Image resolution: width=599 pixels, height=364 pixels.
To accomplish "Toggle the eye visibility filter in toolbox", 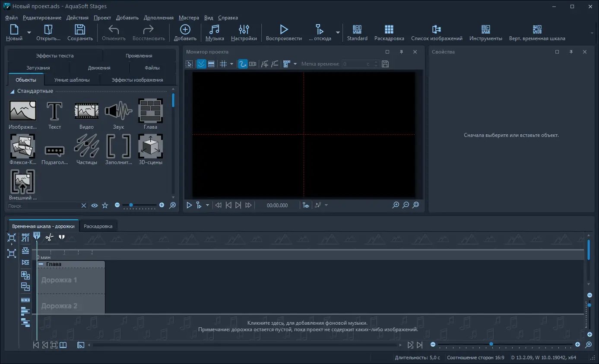I will coord(95,206).
